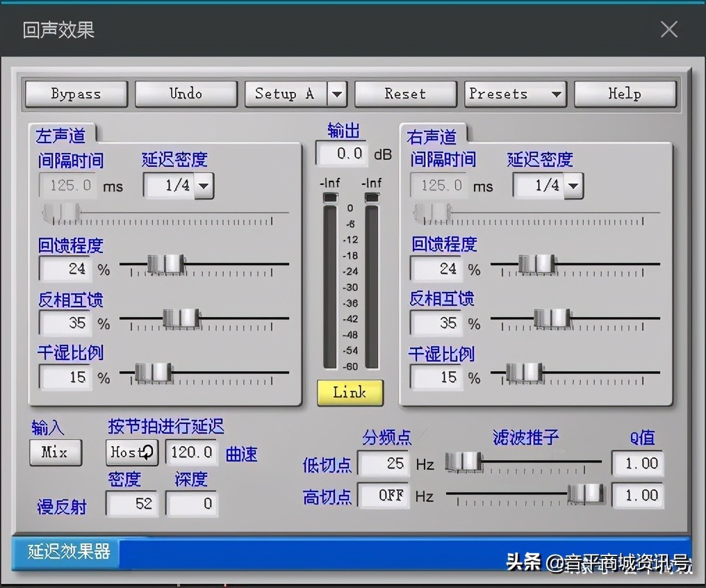The height and width of the screenshot is (588, 706).
Task: Open the Setup A configuration dropdown
Action: pos(295,93)
